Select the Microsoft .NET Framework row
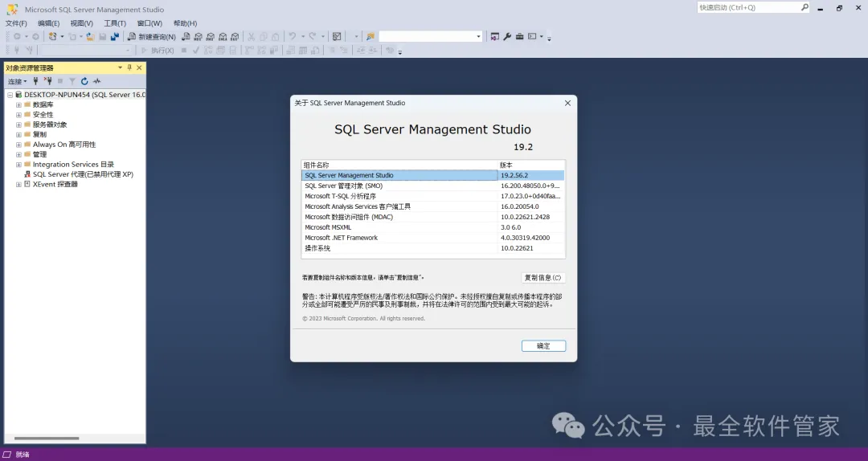 point(433,238)
